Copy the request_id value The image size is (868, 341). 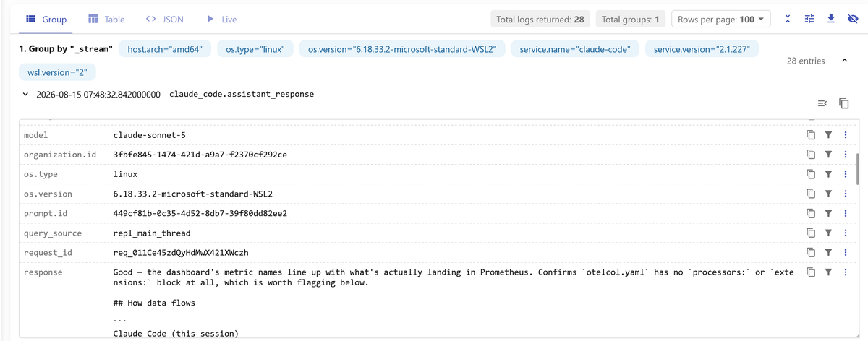click(x=811, y=252)
